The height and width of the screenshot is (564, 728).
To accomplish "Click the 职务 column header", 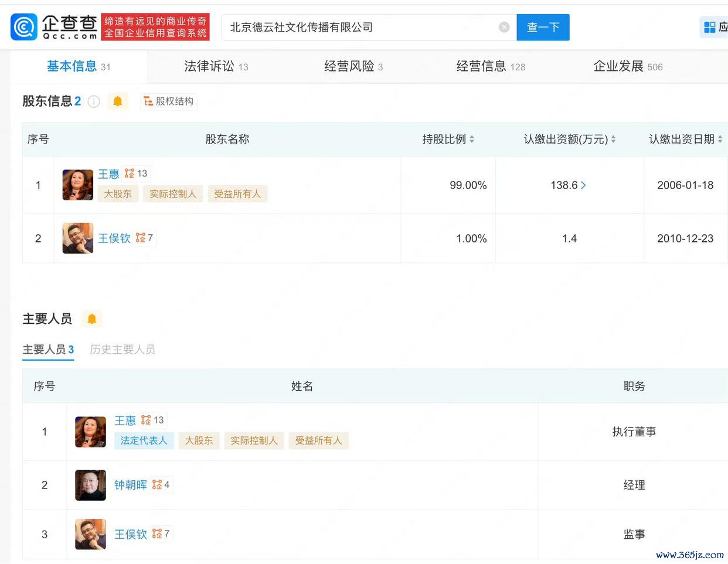I will (x=634, y=386).
